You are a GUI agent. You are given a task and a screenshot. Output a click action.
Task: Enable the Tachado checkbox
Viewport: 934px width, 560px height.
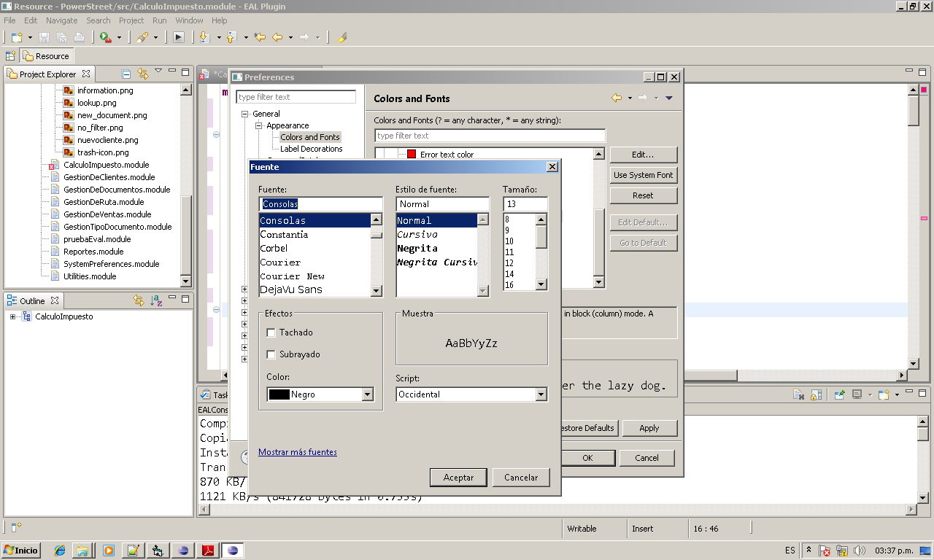(x=271, y=332)
